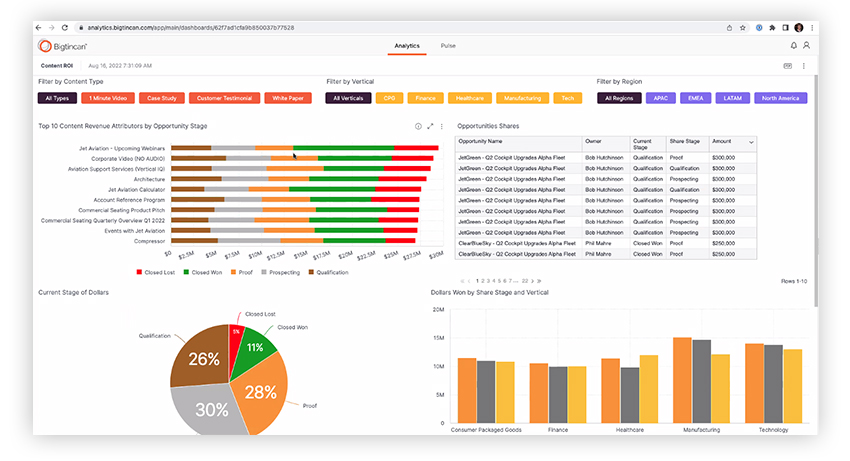Switch to the Analytics tab
This screenshot has height=461, width=850.
[407, 46]
